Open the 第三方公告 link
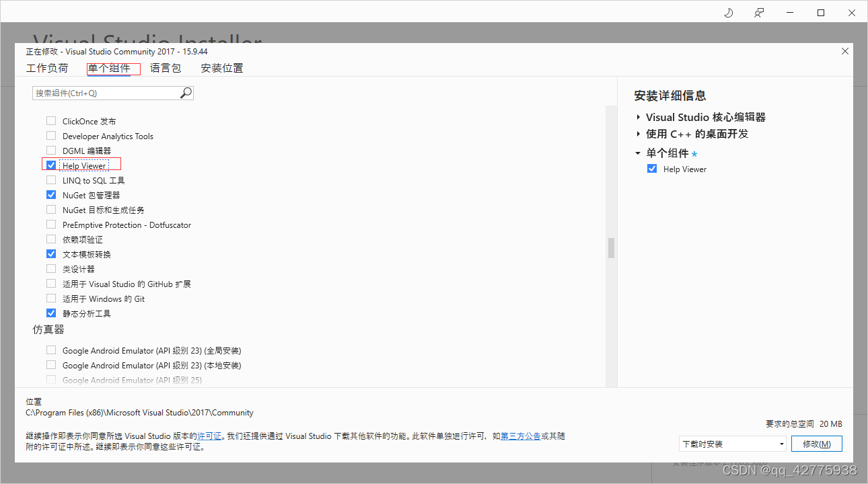The width and height of the screenshot is (868, 484). (x=521, y=436)
